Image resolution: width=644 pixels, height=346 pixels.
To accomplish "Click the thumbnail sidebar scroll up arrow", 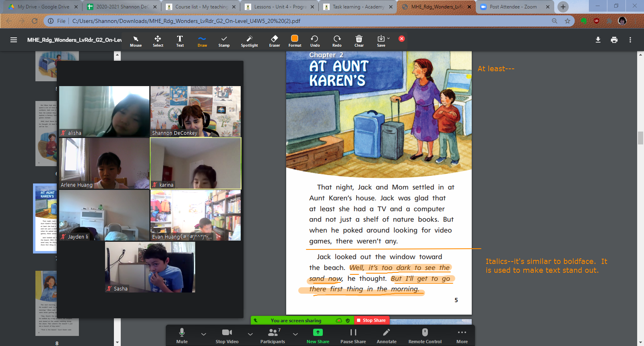I will pyautogui.click(x=117, y=55).
